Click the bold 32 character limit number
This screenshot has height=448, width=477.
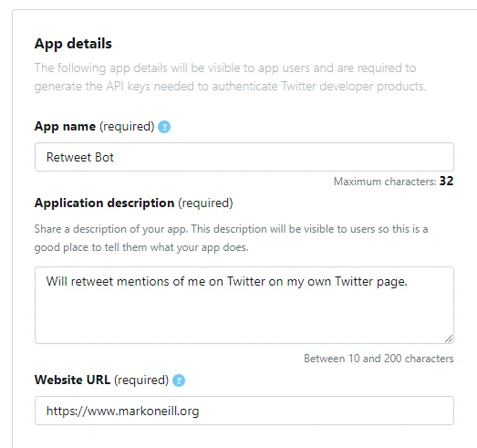pyautogui.click(x=446, y=181)
